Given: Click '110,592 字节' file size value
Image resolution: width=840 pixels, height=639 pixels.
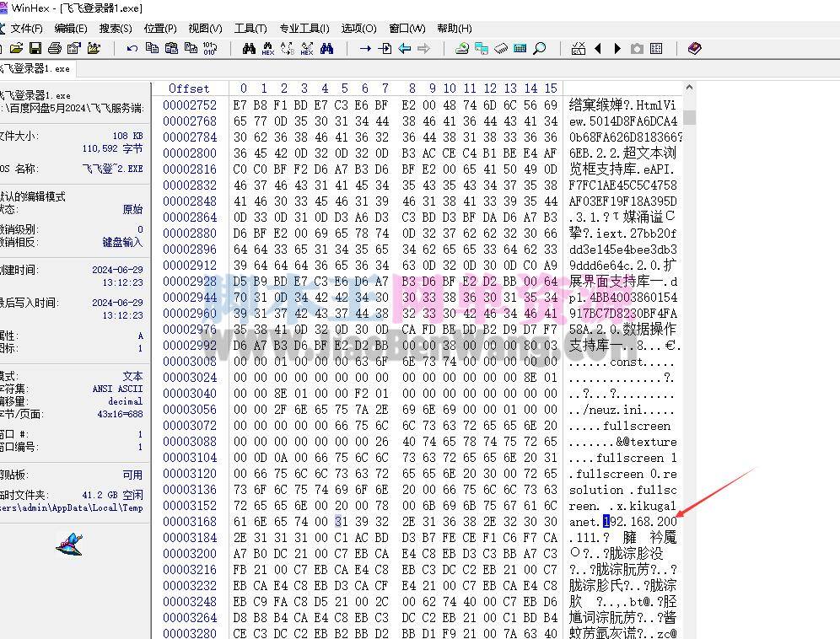Looking at the screenshot, I should pyautogui.click(x=112, y=148).
